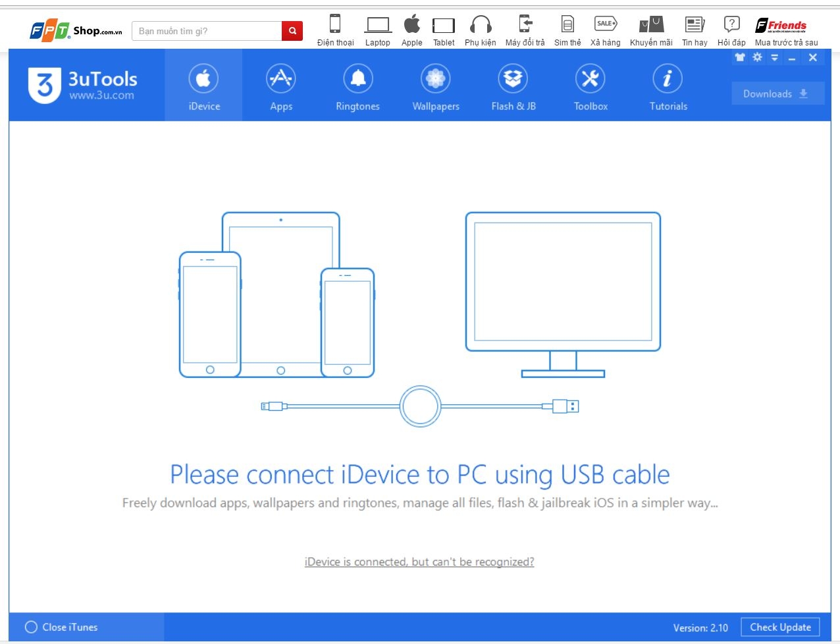Image resolution: width=840 pixels, height=644 pixels.
Task: Open 'iDevice is connected, but can't be recognized?' link
Action: click(x=419, y=562)
